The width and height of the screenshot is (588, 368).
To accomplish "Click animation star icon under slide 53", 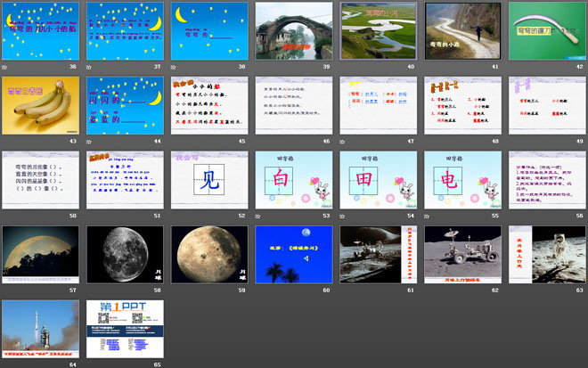I will (x=259, y=216).
